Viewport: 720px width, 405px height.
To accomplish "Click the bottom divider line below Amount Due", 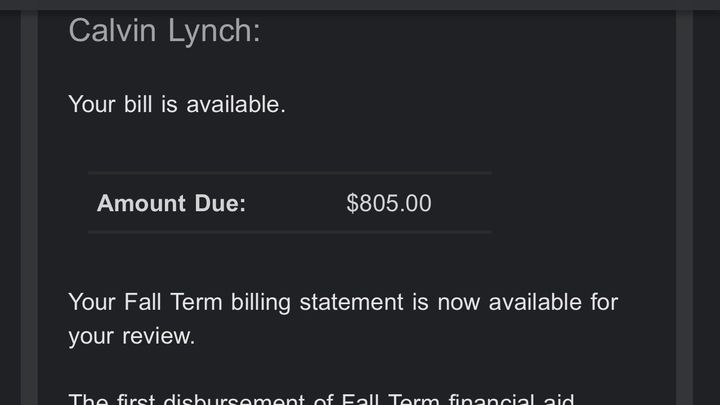I will coord(290,232).
